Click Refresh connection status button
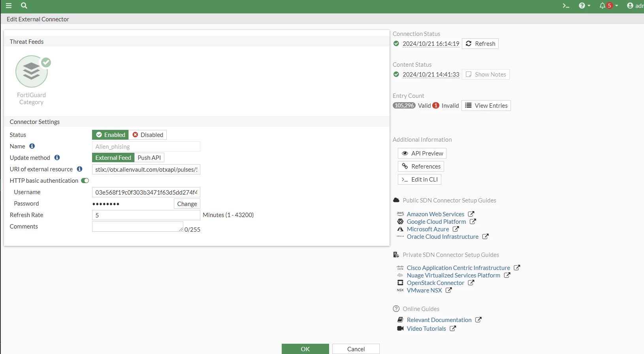 point(480,43)
